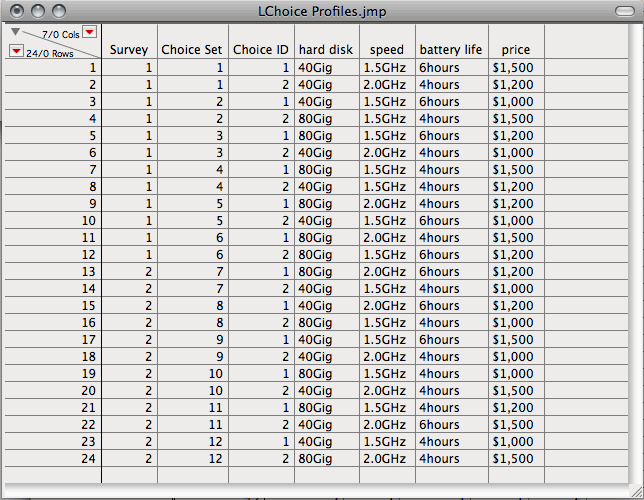
Task: Click the 40Gig hard disk cell in row 8
Action: [x=327, y=187]
